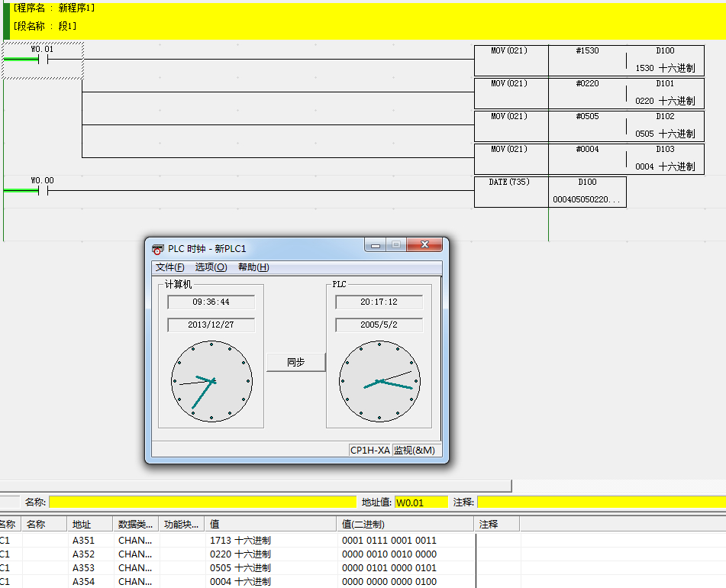Open the 文件(F) menu in PLC clock
Viewport: 726px width, 588px height.
[169, 267]
